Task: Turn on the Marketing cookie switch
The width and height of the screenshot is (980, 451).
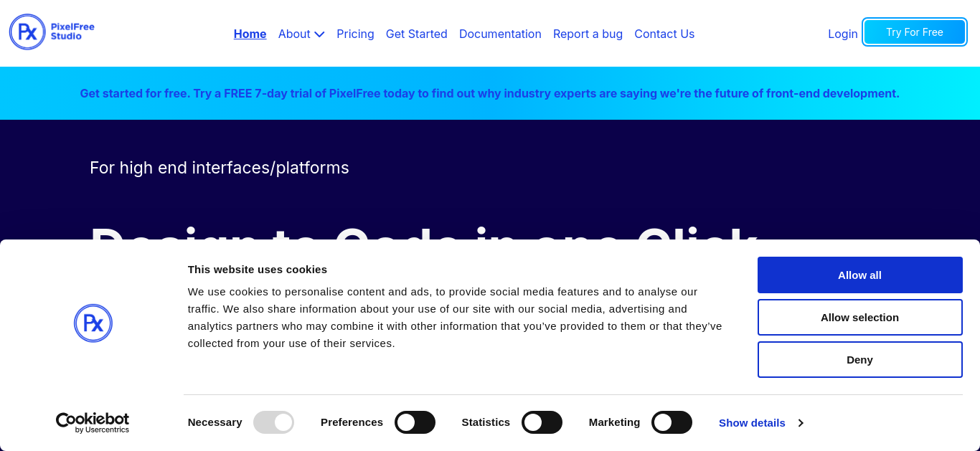Action: pos(672,422)
